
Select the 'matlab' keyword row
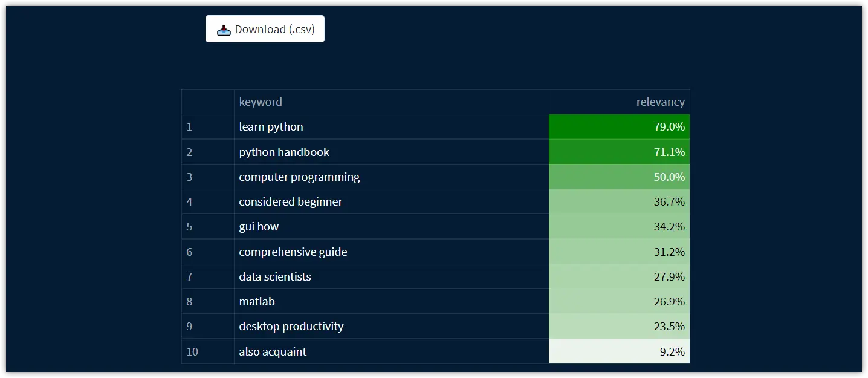(x=256, y=301)
